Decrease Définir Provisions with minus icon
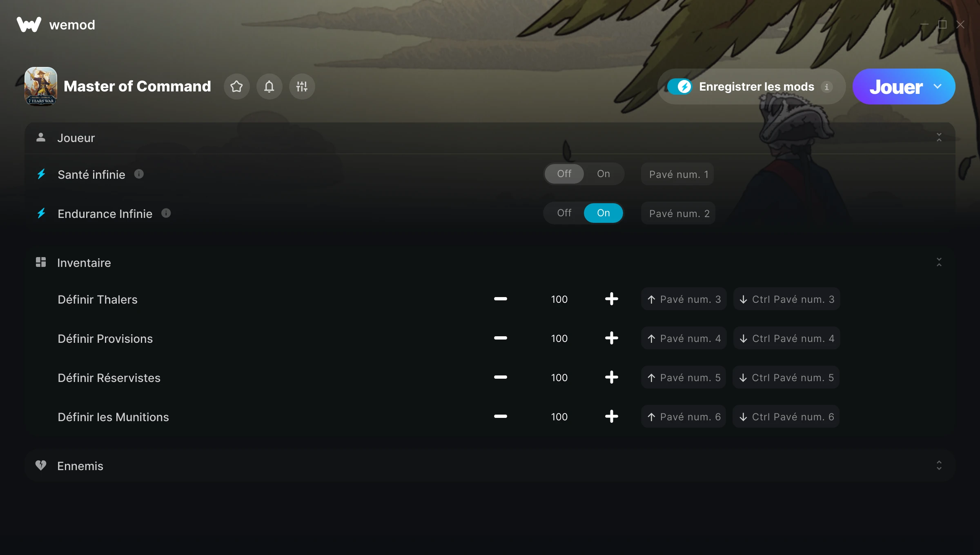Image resolution: width=980 pixels, height=555 pixels. (x=500, y=338)
